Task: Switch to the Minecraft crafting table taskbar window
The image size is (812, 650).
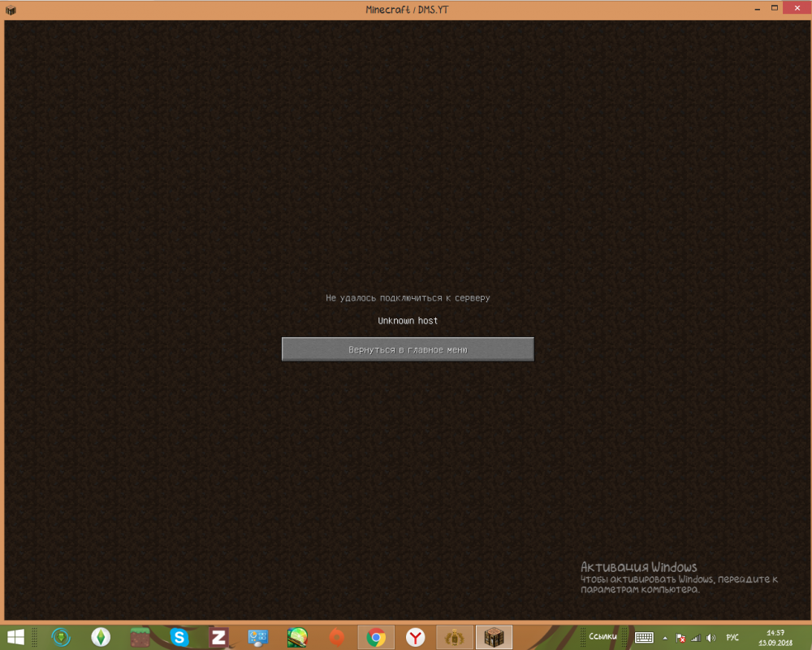Action: 493,637
